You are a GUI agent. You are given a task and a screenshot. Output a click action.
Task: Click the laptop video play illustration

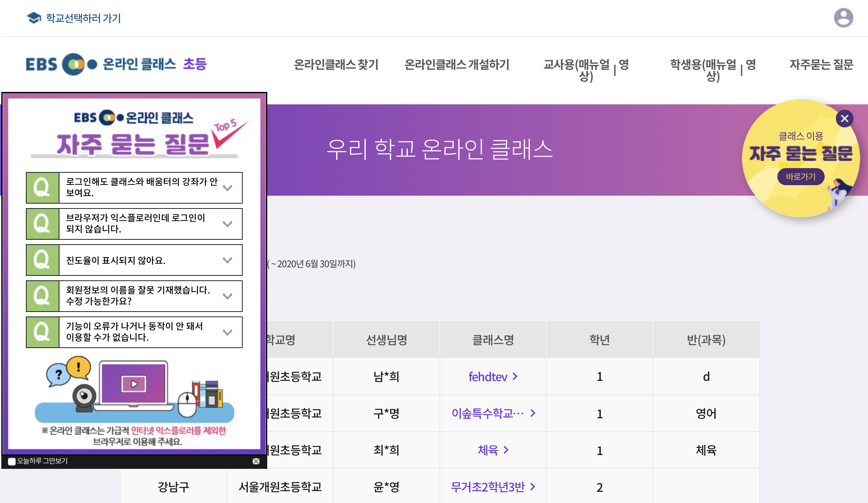coord(134,384)
